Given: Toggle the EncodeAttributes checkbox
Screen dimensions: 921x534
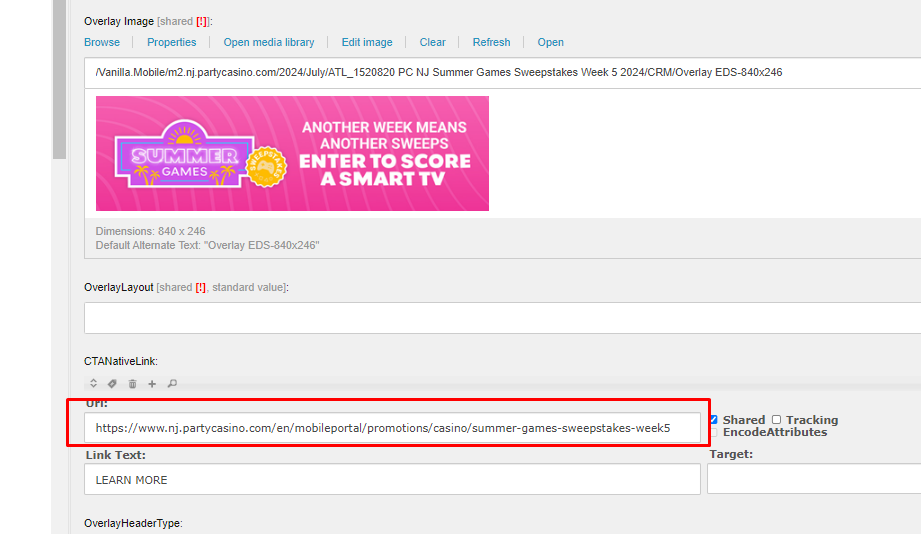Looking at the screenshot, I should click(714, 432).
